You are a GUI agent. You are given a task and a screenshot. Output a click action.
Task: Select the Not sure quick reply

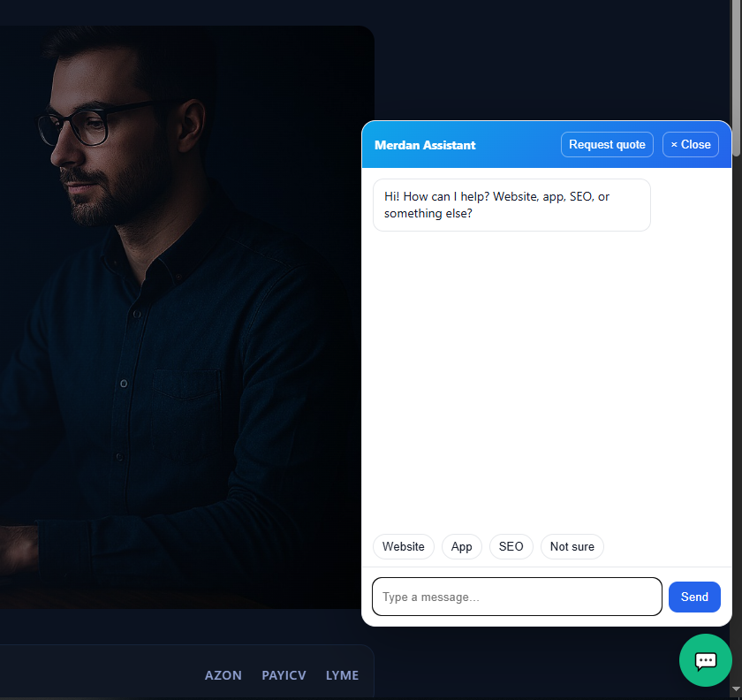coord(572,546)
